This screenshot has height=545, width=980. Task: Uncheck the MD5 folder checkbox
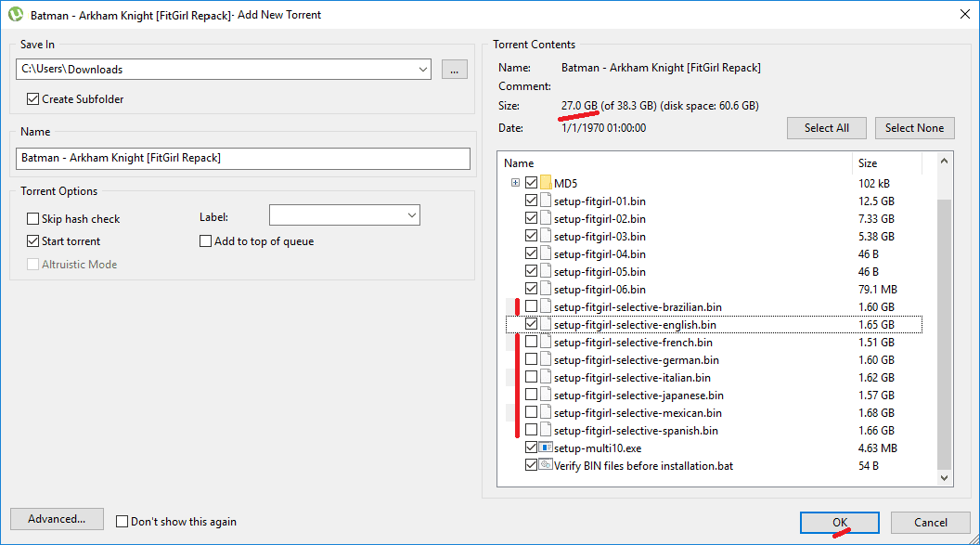(531, 183)
